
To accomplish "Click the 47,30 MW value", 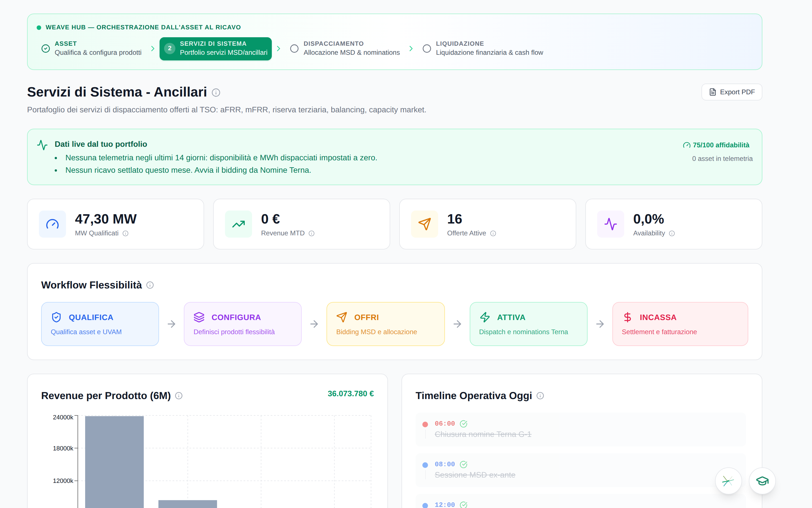I will tap(106, 219).
